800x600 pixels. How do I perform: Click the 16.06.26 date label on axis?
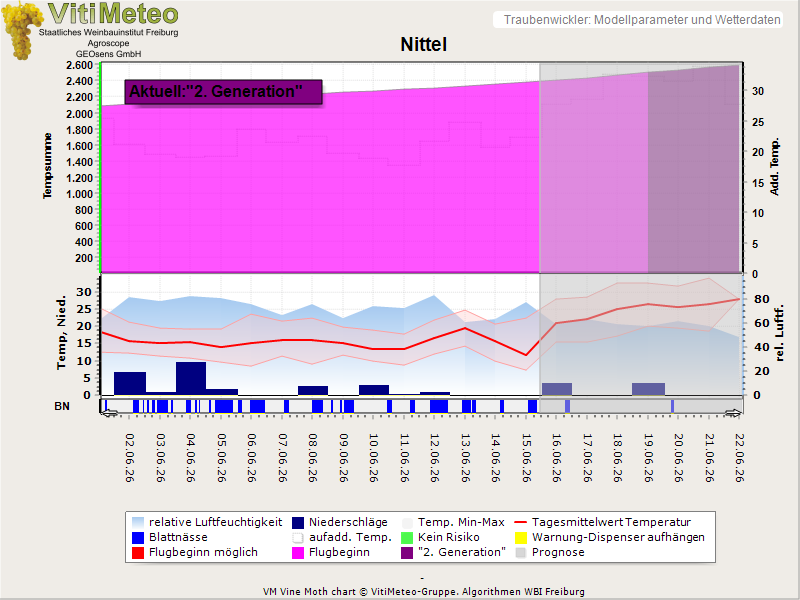pyautogui.click(x=557, y=458)
